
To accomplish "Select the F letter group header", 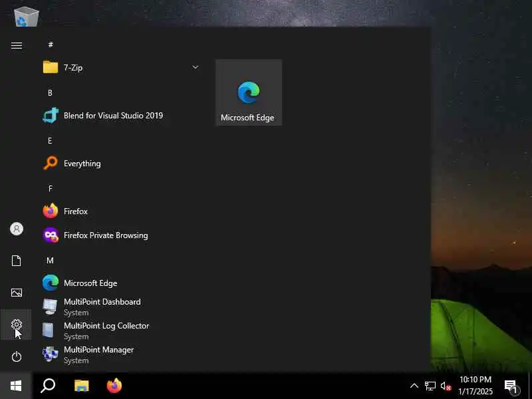I will click(x=51, y=188).
